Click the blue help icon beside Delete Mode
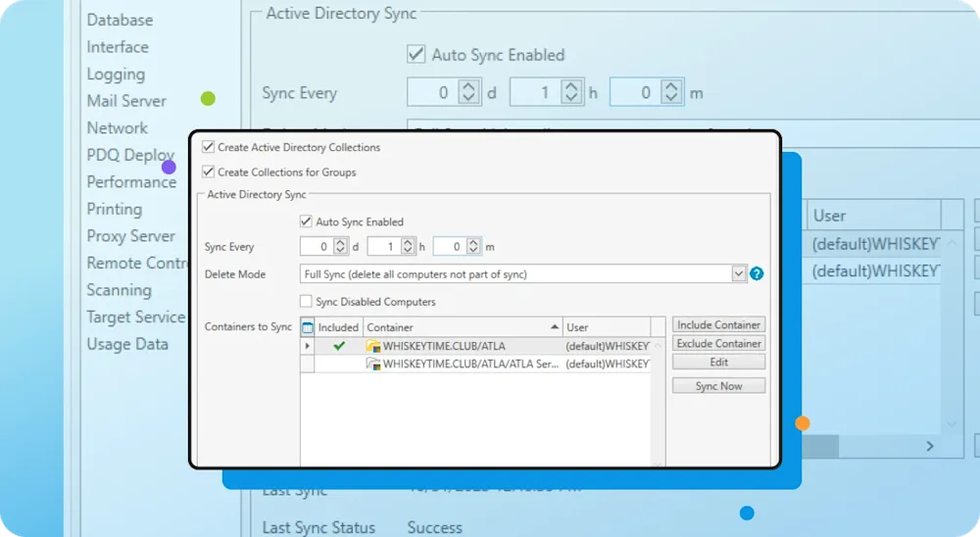 coord(757,274)
